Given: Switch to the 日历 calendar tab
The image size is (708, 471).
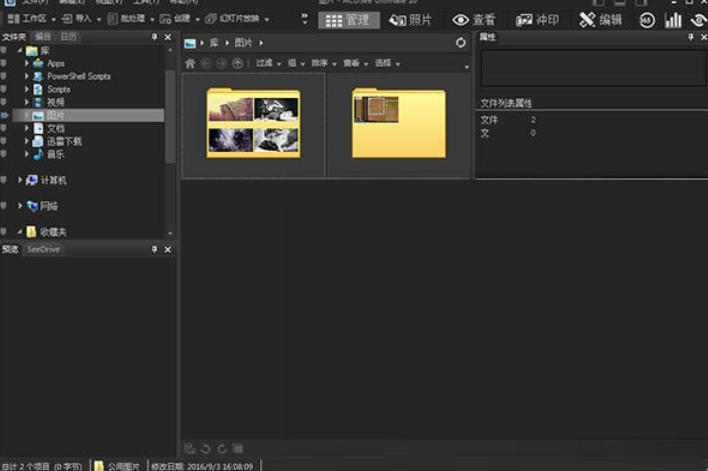Looking at the screenshot, I should tap(68, 37).
